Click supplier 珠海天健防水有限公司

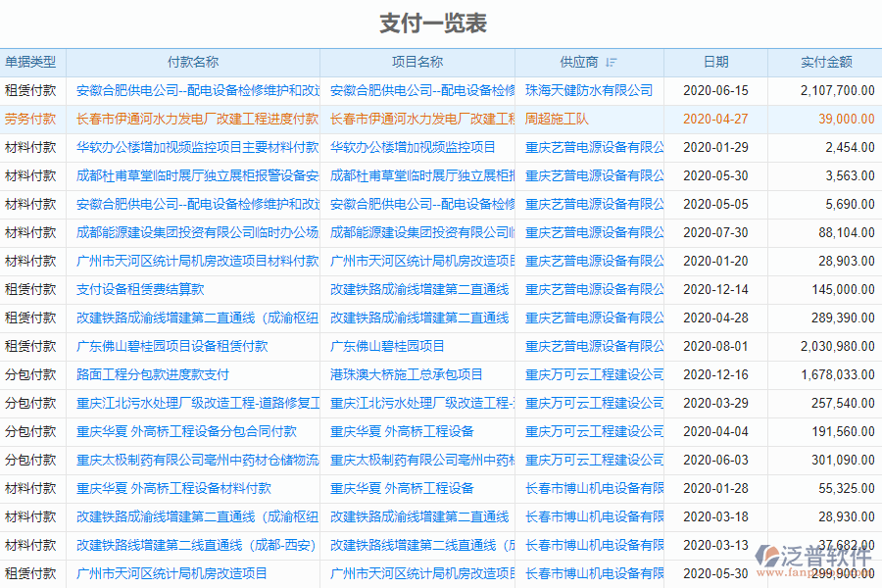pos(588,90)
